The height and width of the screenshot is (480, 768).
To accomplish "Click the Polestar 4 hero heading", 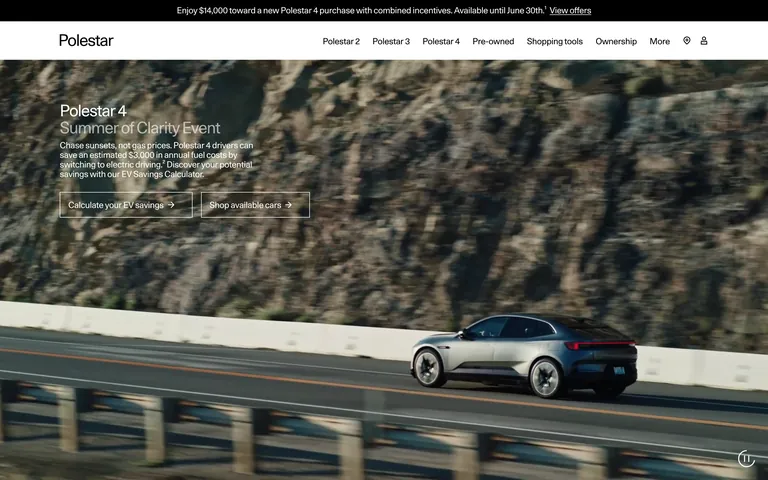I will 93,111.
